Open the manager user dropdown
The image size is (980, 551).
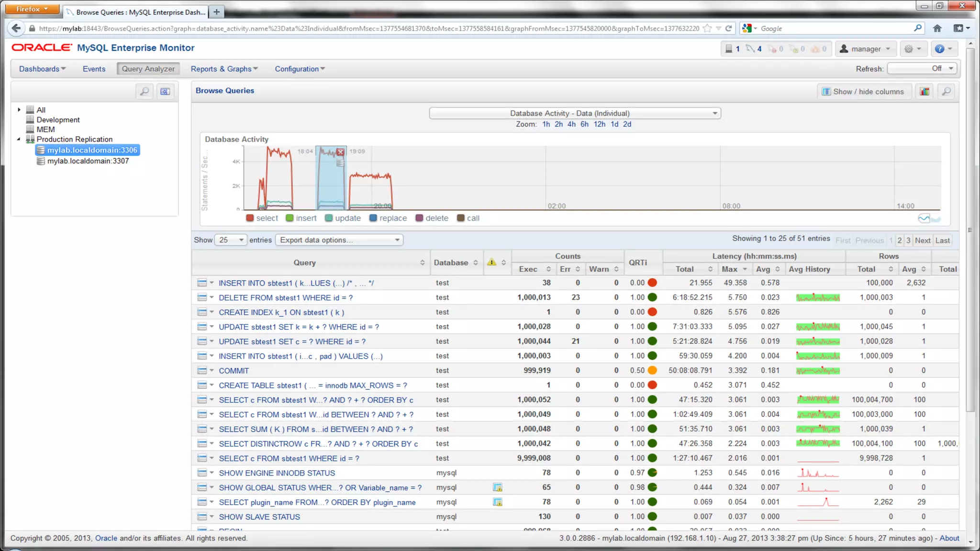[865, 49]
